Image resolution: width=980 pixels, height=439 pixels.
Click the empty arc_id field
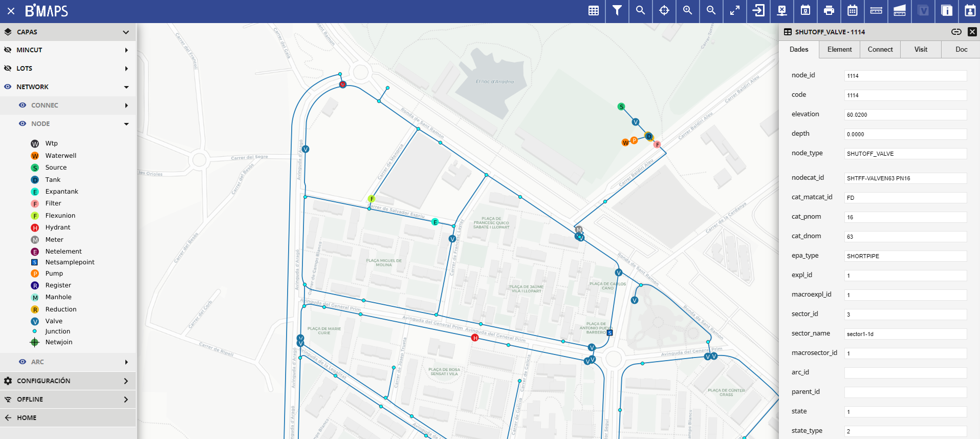pyautogui.click(x=905, y=373)
